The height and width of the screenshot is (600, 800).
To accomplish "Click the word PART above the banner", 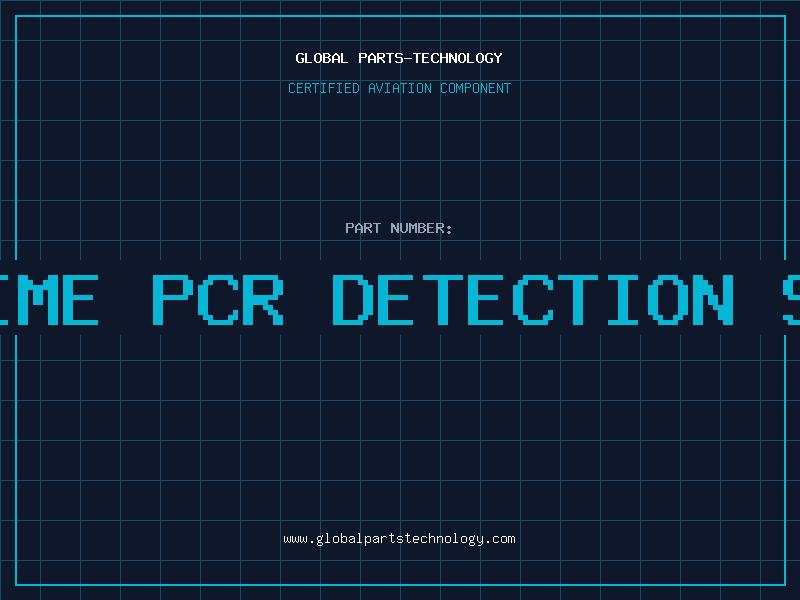I will [363, 228].
